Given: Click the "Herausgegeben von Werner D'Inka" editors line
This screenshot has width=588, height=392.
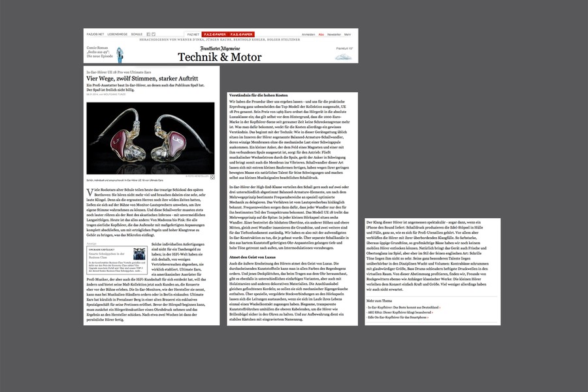Looking at the screenshot, I should pos(220,39).
